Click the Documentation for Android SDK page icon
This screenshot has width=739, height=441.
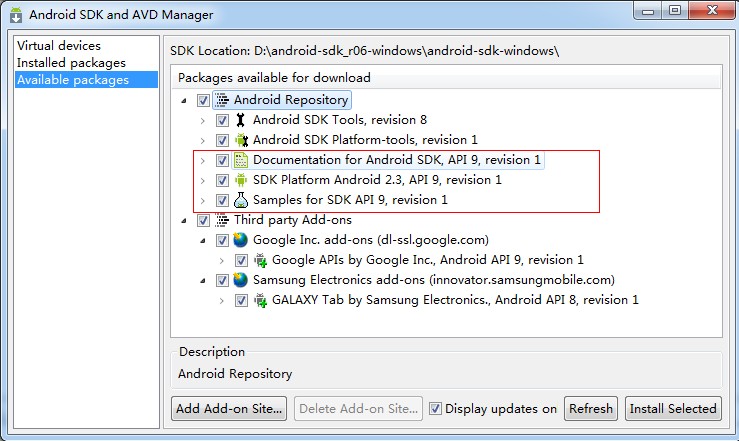pyautogui.click(x=241, y=160)
